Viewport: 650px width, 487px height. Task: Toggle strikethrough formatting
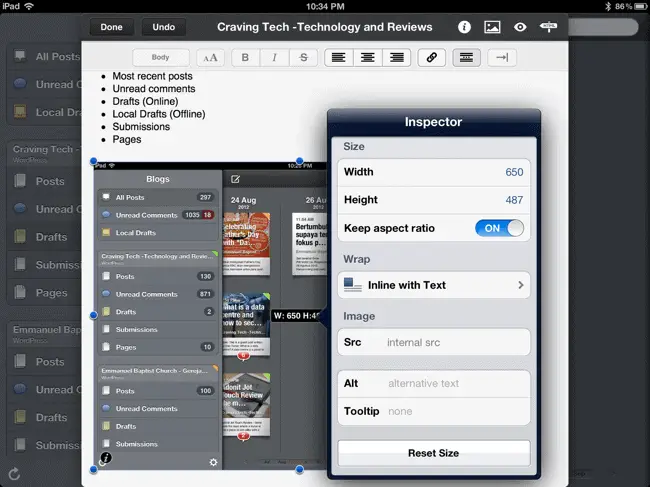tap(303, 58)
